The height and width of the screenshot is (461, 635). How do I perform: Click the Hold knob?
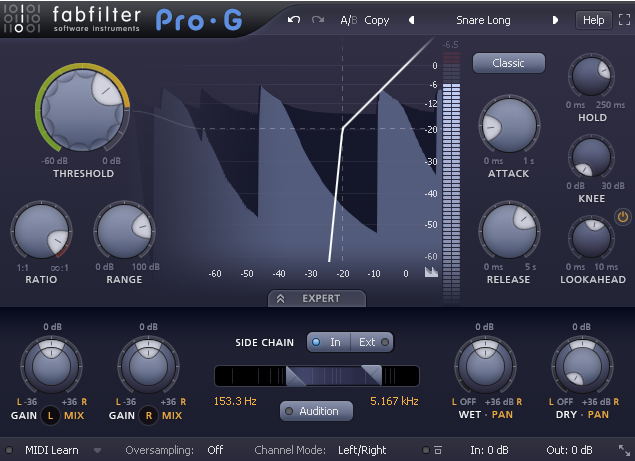click(591, 76)
